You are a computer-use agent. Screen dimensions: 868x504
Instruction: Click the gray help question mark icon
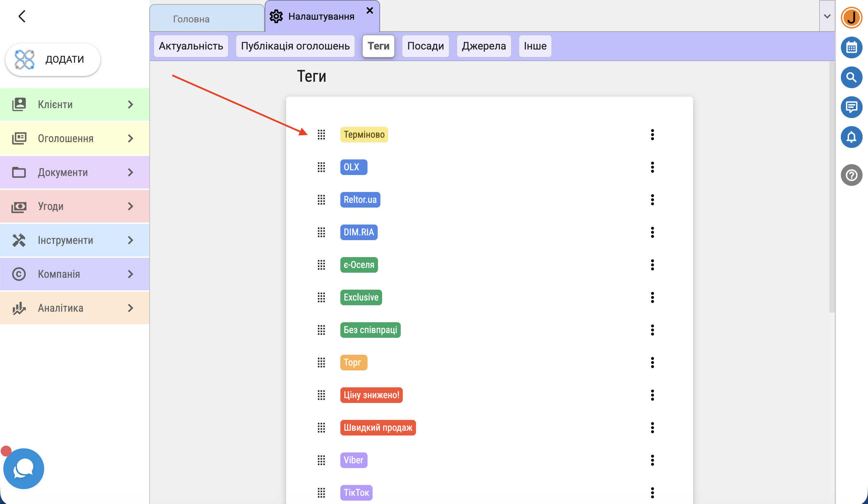(x=851, y=175)
